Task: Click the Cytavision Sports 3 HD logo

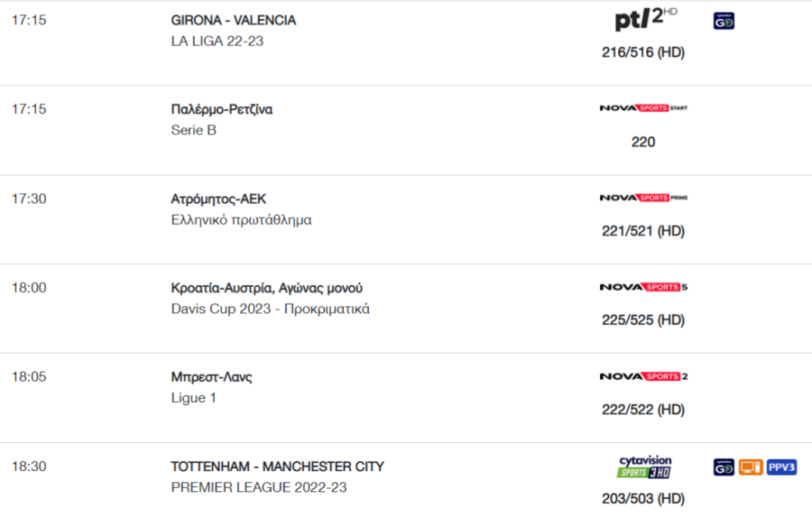Action: click(x=644, y=467)
